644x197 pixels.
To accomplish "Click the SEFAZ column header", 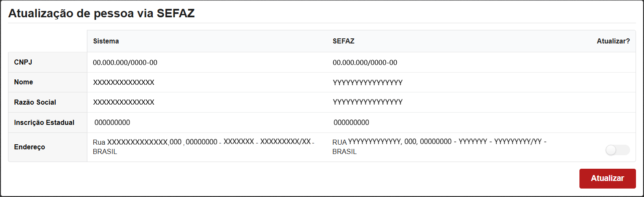I will (343, 41).
